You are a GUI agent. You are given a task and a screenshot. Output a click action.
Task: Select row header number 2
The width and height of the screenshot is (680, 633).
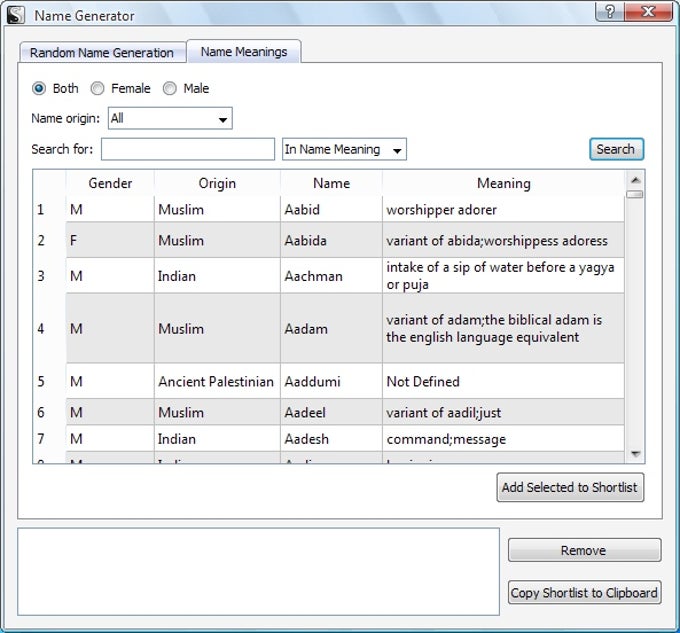point(49,240)
